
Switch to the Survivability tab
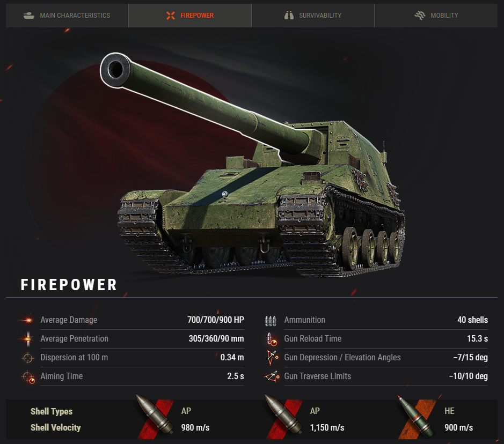(313, 16)
